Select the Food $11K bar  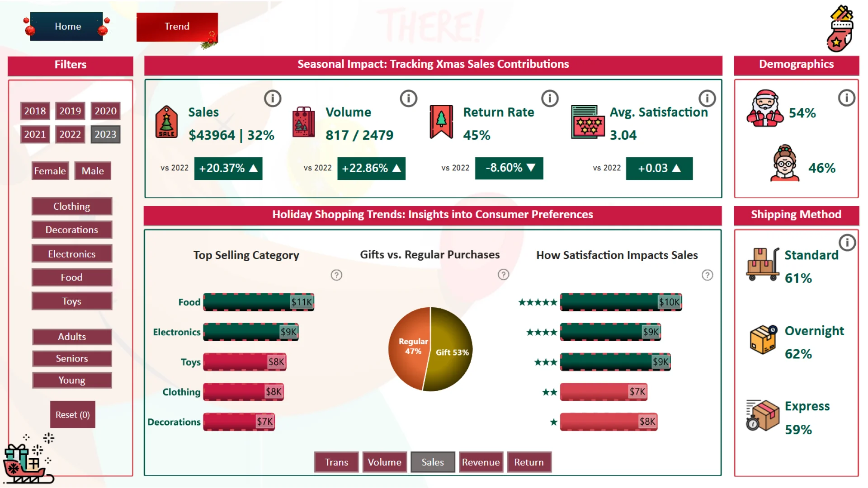[259, 302]
